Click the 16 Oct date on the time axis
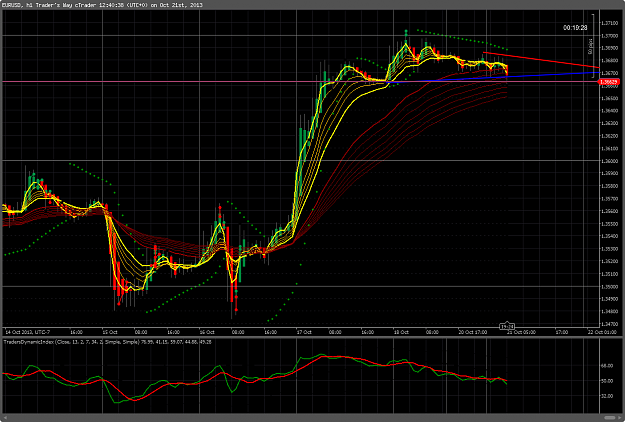The width and height of the screenshot is (625, 422). coord(207,332)
